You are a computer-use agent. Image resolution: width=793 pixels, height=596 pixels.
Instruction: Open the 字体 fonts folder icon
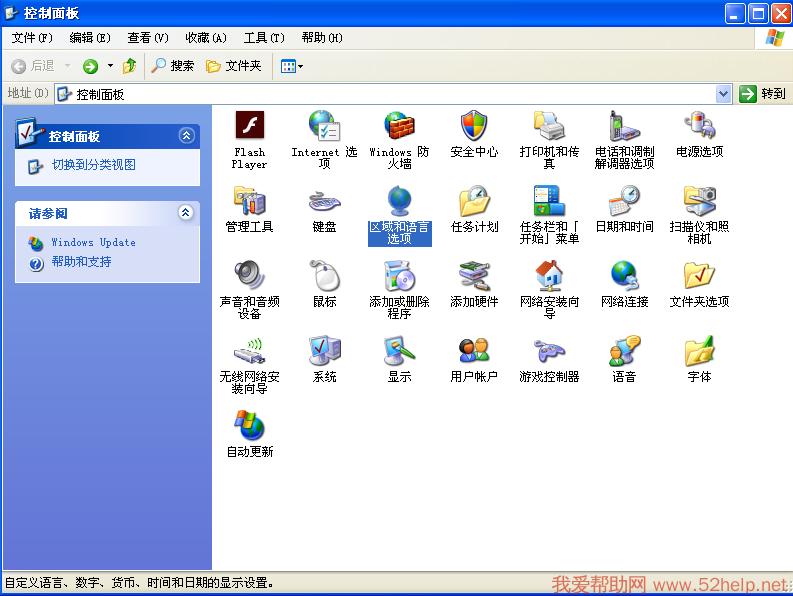click(x=699, y=351)
